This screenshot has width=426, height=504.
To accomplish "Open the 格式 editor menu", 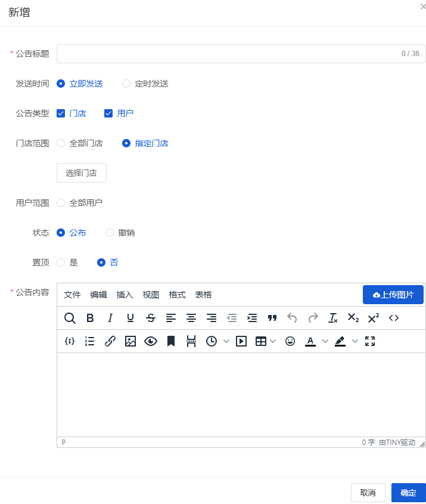I will [x=177, y=295].
